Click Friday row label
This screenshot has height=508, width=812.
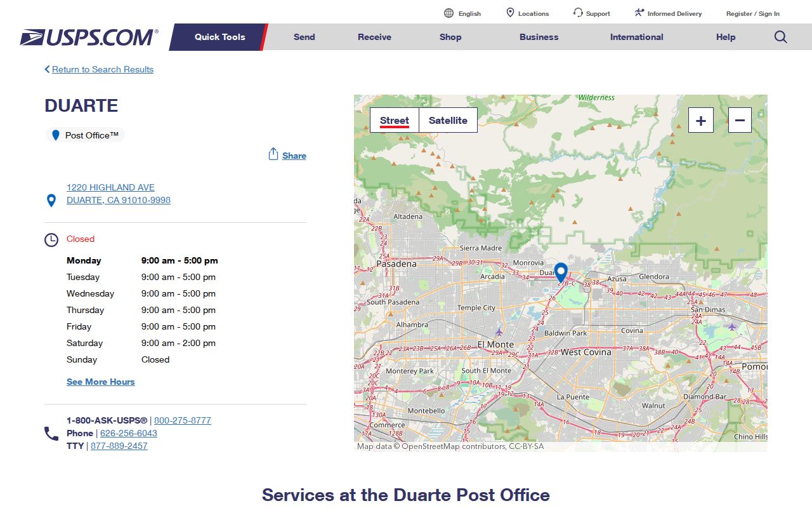pos(79,326)
